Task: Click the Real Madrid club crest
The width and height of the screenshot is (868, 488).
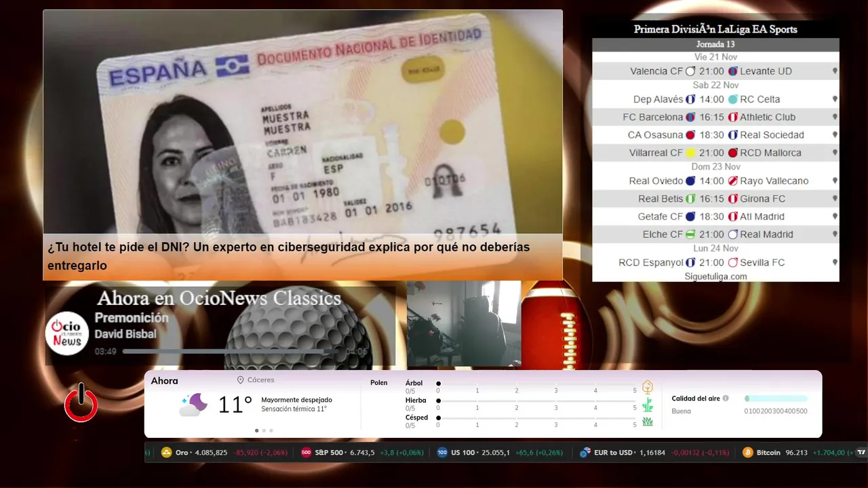Action: point(732,235)
